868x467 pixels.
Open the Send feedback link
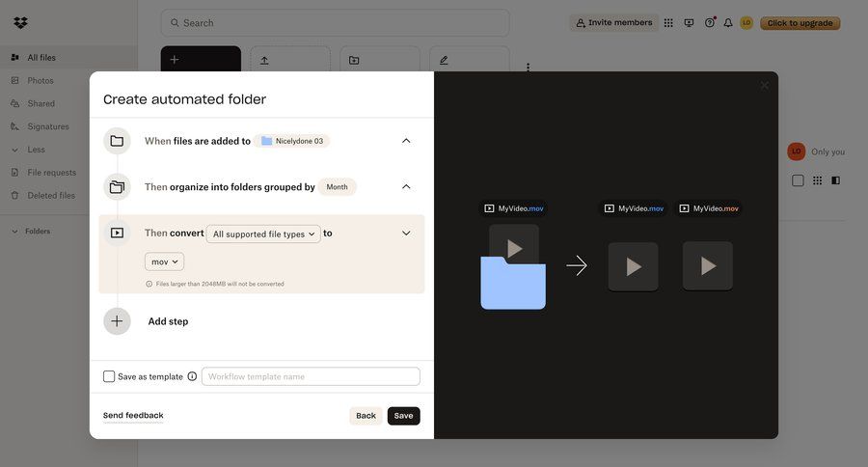133,416
